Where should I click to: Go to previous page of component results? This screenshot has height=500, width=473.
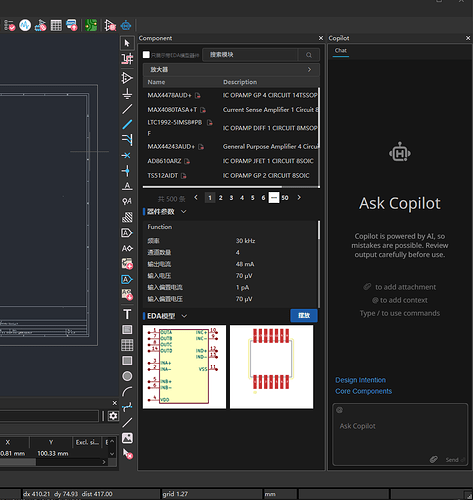(196, 198)
